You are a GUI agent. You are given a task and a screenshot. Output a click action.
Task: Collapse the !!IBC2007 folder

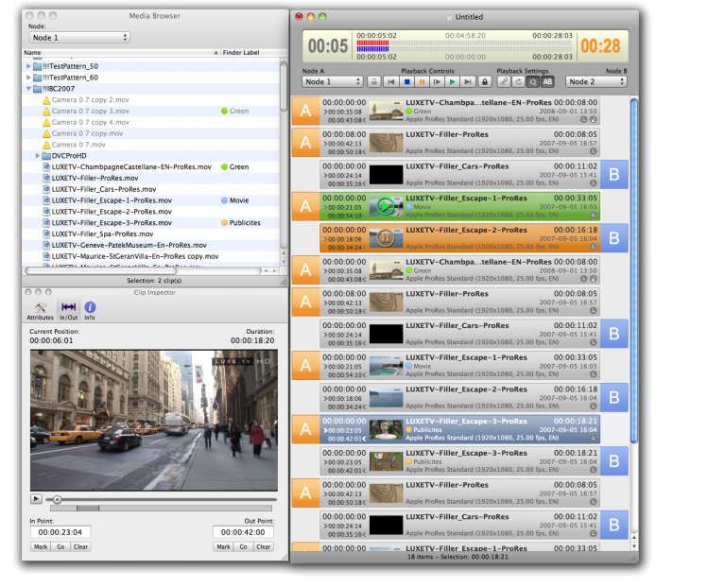tap(28, 88)
